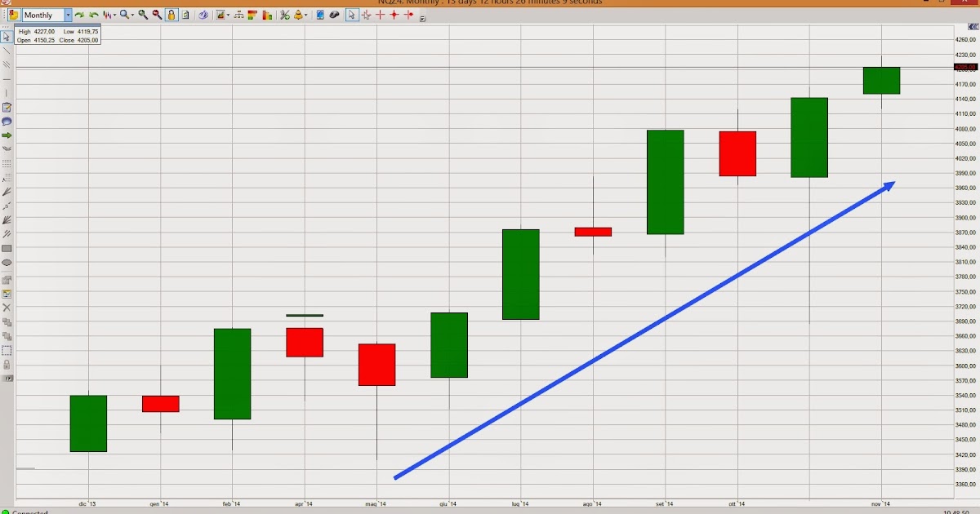
Task: Select the Gann fan tool
Action: click(x=7, y=220)
